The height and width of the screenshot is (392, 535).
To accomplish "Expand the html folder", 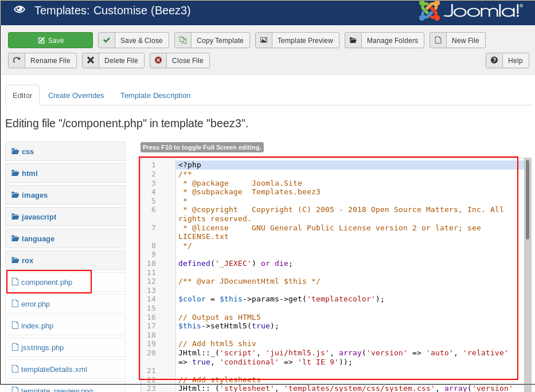I will 29,173.
